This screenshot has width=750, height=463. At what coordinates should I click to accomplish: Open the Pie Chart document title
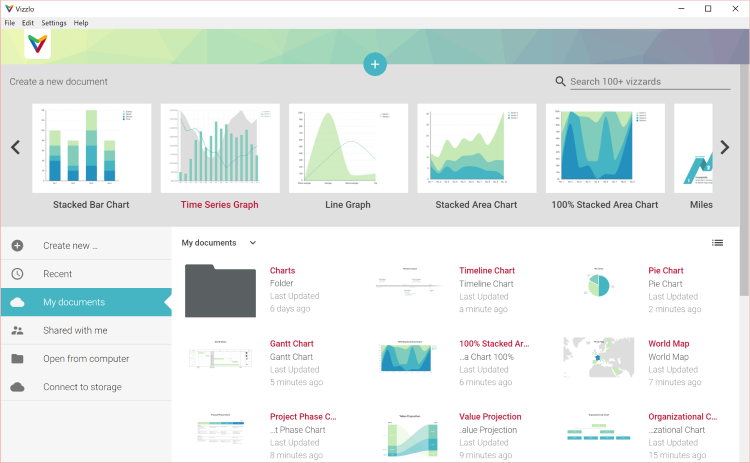(666, 271)
